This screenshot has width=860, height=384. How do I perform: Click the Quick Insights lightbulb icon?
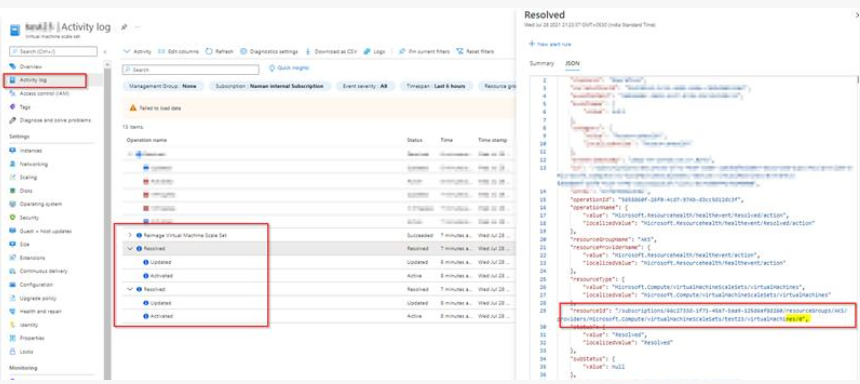[271, 68]
